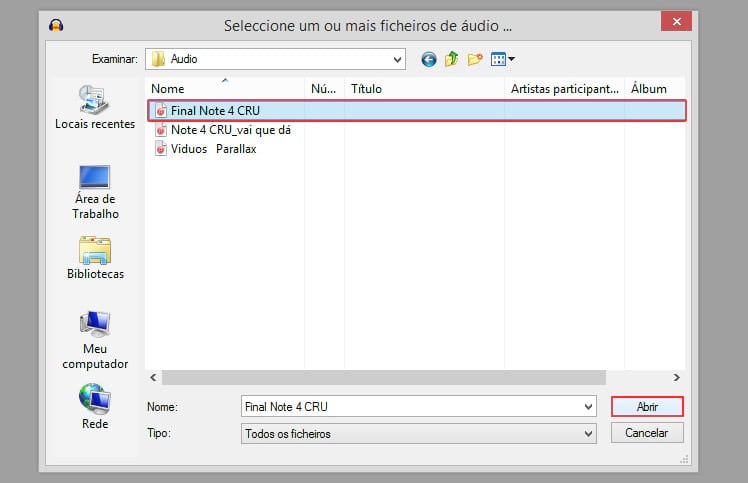The height and width of the screenshot is (483, 748).
Task: Expand the Nome filename dropdown arrow
Action: (x=588, y=407)
